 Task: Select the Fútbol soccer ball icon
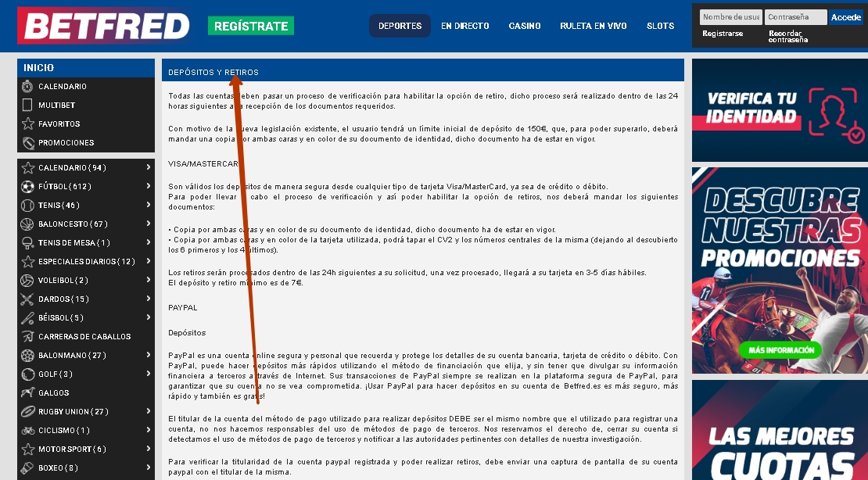(28, 187)
